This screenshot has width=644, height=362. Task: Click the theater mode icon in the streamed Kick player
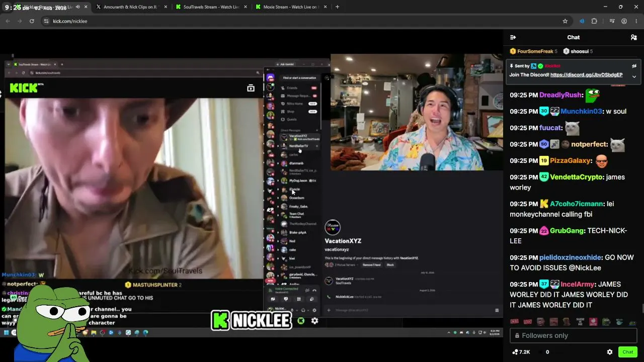[x=251, y=88]
